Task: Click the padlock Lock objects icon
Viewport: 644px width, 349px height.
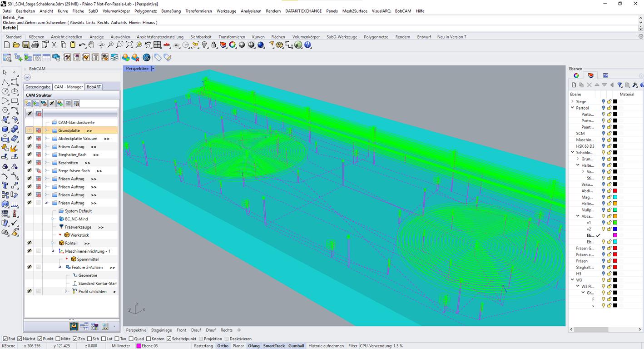Action: click(214, 45)
